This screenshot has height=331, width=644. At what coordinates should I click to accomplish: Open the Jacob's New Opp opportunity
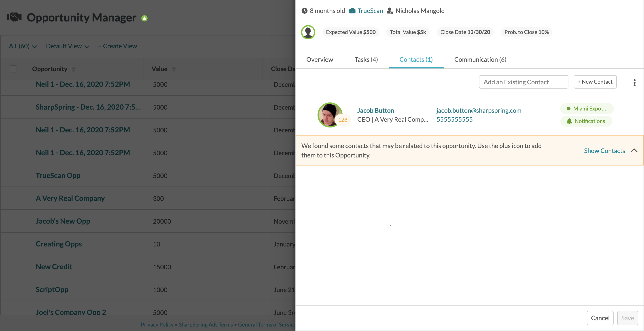click(x=63, y=221)
